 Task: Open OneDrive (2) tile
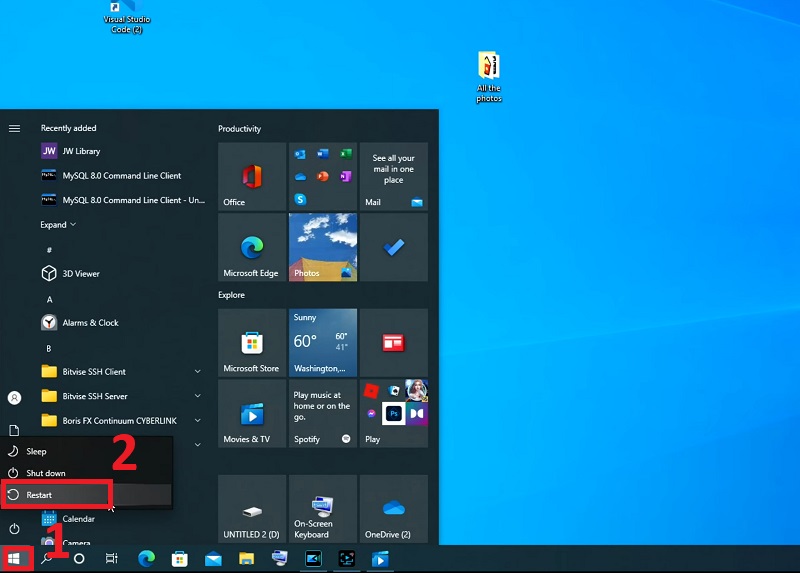[393, 509]
